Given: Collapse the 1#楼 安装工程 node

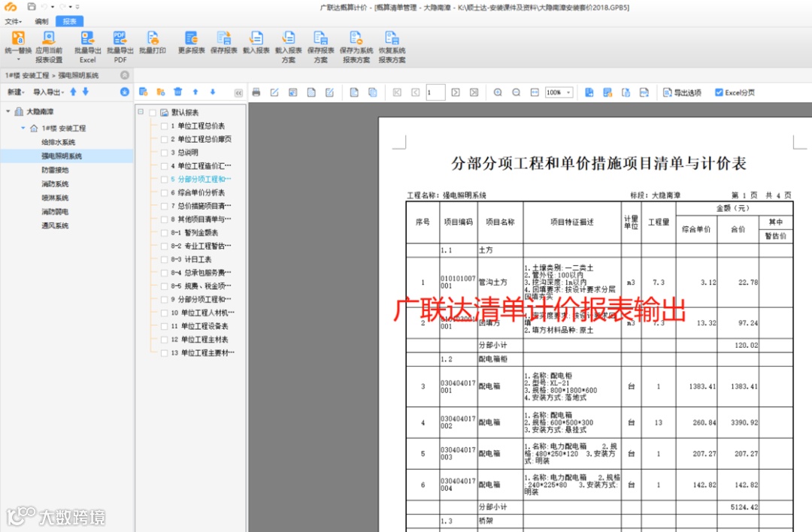Looking at the screenshot, I should pos(23,128).
